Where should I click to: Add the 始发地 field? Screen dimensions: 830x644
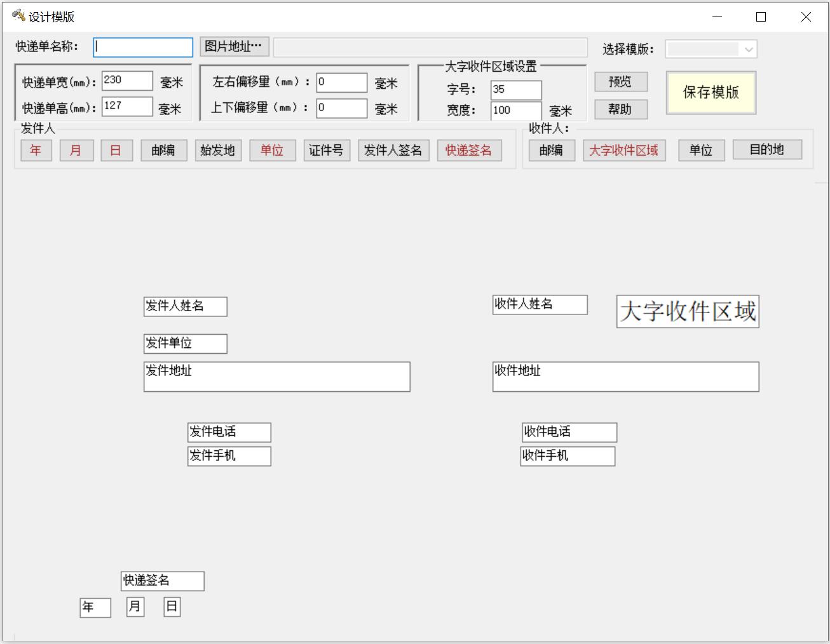click(x=217, y=151)
